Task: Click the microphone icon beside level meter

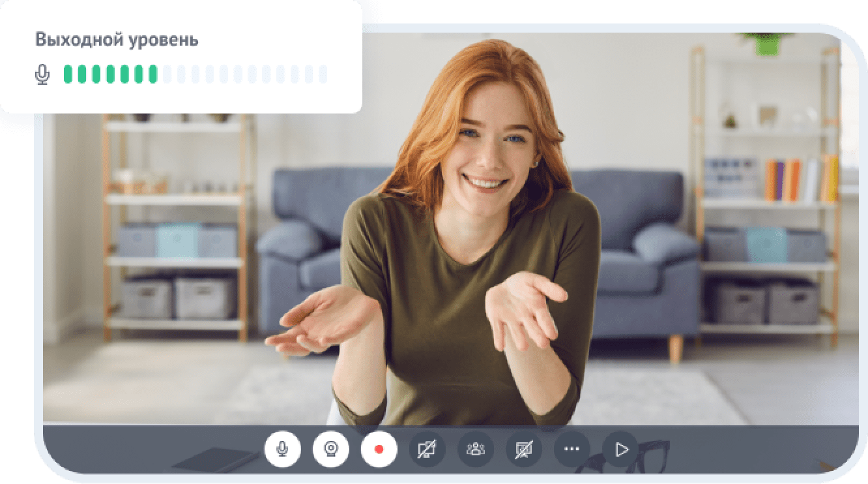Action: click(x=42, y=74)
